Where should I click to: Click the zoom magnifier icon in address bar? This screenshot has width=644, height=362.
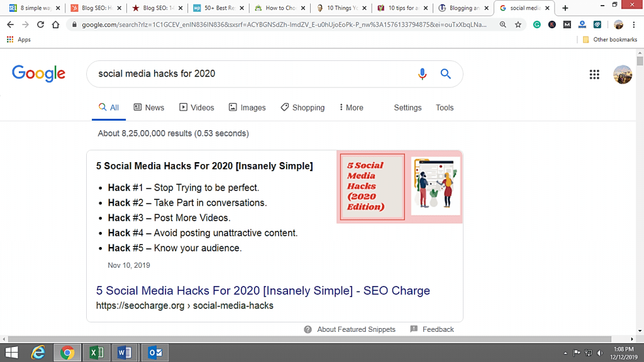[x=502, y=25]
